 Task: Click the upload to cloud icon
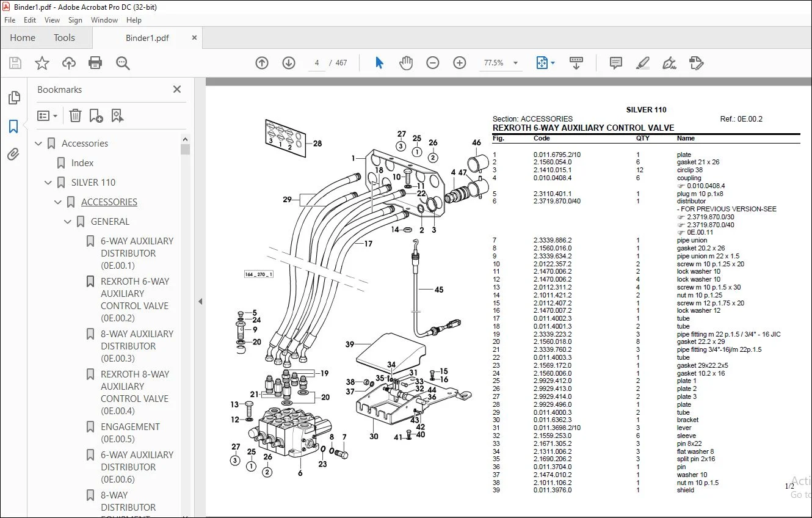[69, 63]
